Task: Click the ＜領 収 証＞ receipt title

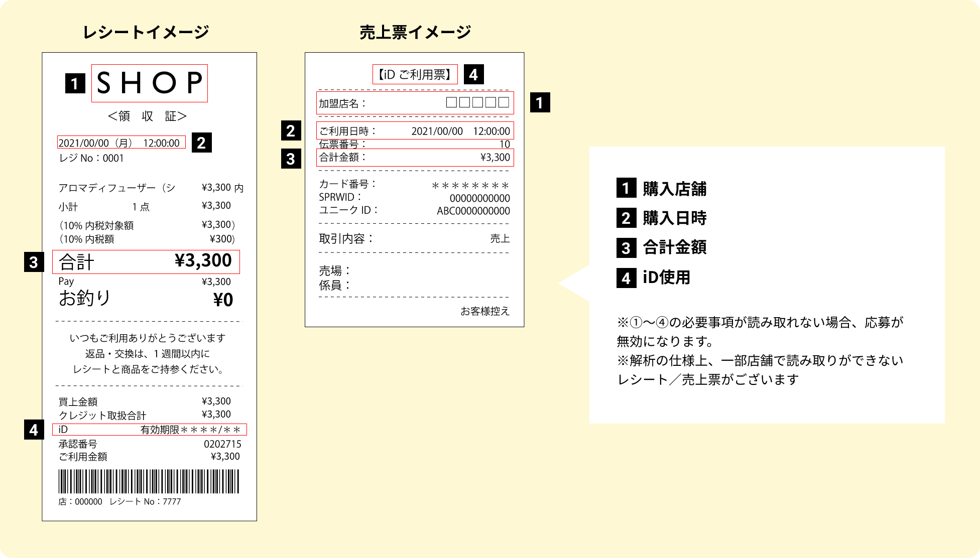Action: (147, 116)
